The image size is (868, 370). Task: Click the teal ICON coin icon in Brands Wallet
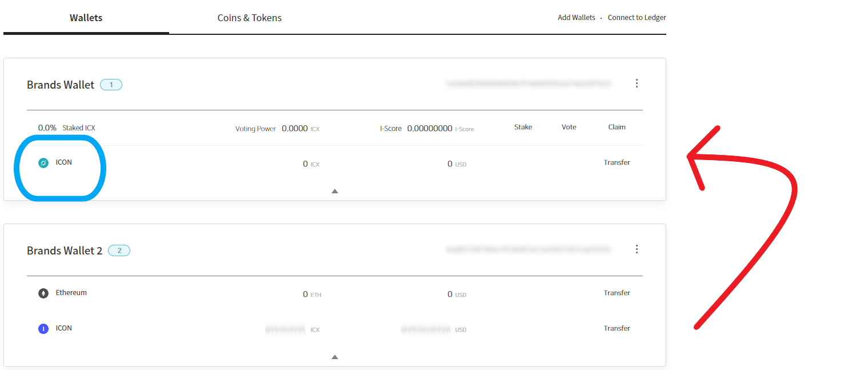(x=43, y=163)
